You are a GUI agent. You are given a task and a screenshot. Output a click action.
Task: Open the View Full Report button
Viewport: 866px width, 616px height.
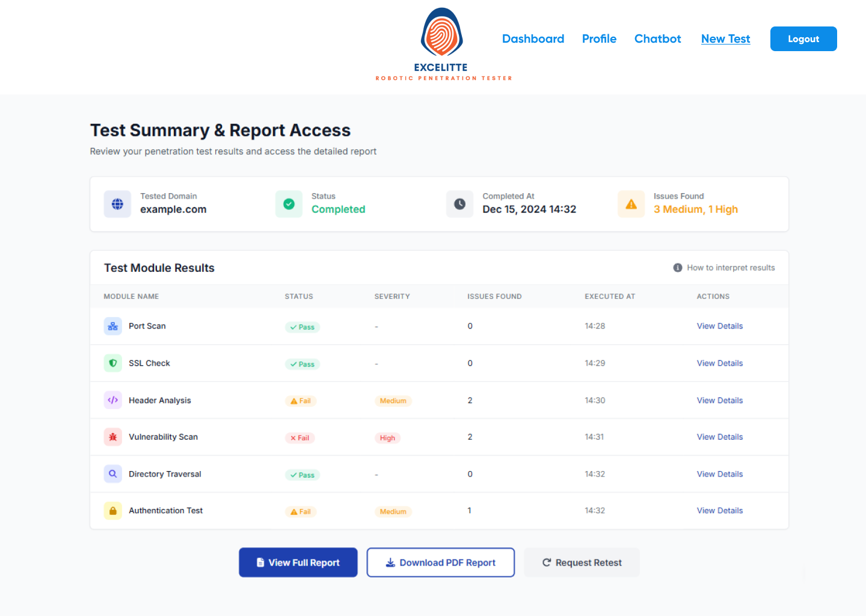[298, 562]
